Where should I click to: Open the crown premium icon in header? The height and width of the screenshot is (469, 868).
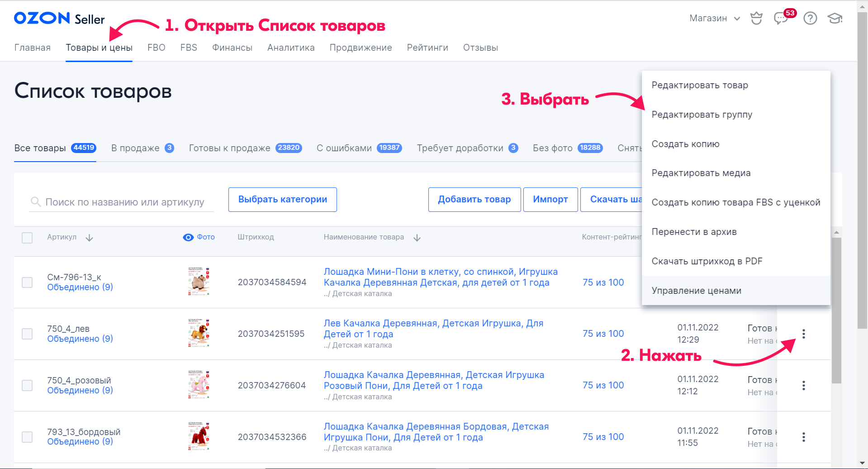point(756,18)
